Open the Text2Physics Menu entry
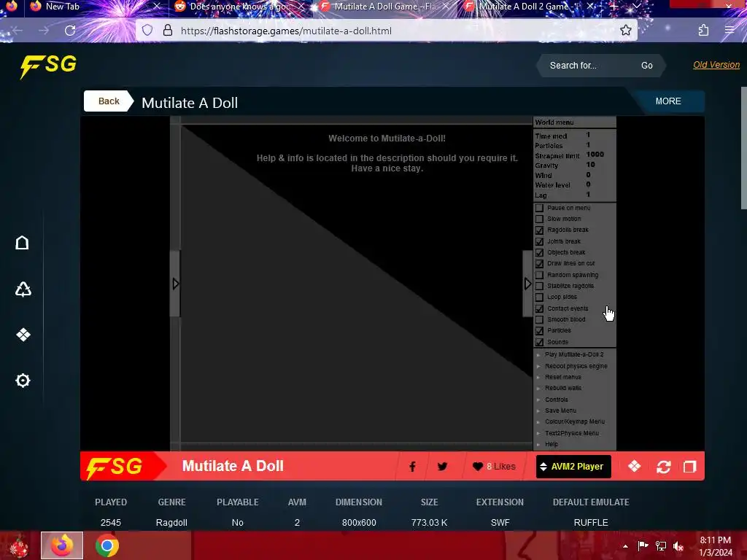The image size is (747, 560). click(x=572, y=433)
